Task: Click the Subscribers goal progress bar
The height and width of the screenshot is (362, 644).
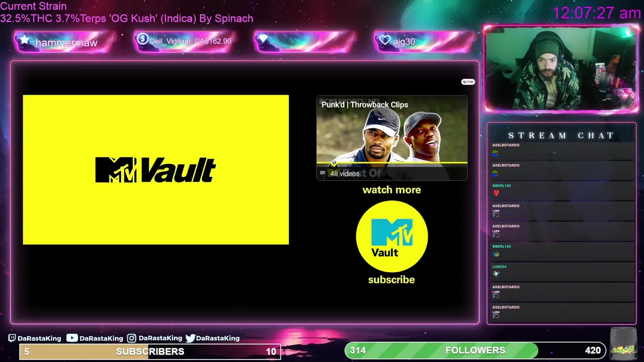Action: (150, 351)
